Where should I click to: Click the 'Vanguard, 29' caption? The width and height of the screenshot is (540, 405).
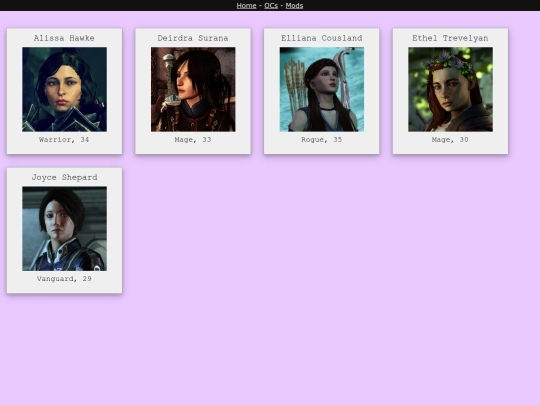coord(64,279)
